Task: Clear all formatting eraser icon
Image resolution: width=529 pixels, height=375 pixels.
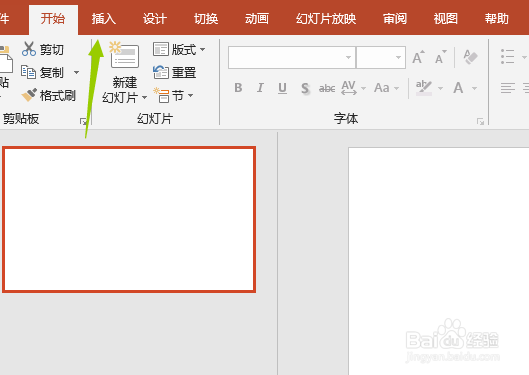Action: click(x=470, y=57)
